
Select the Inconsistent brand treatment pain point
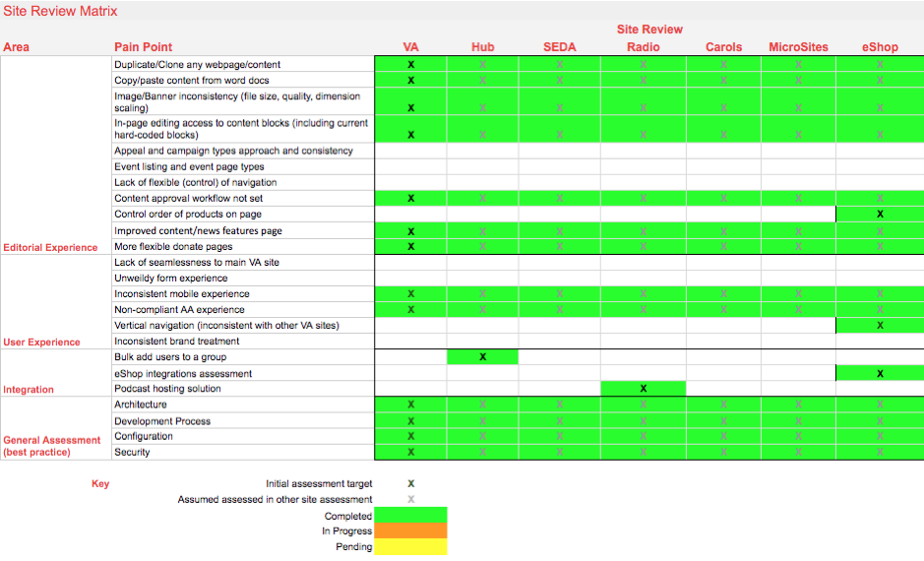176,342
